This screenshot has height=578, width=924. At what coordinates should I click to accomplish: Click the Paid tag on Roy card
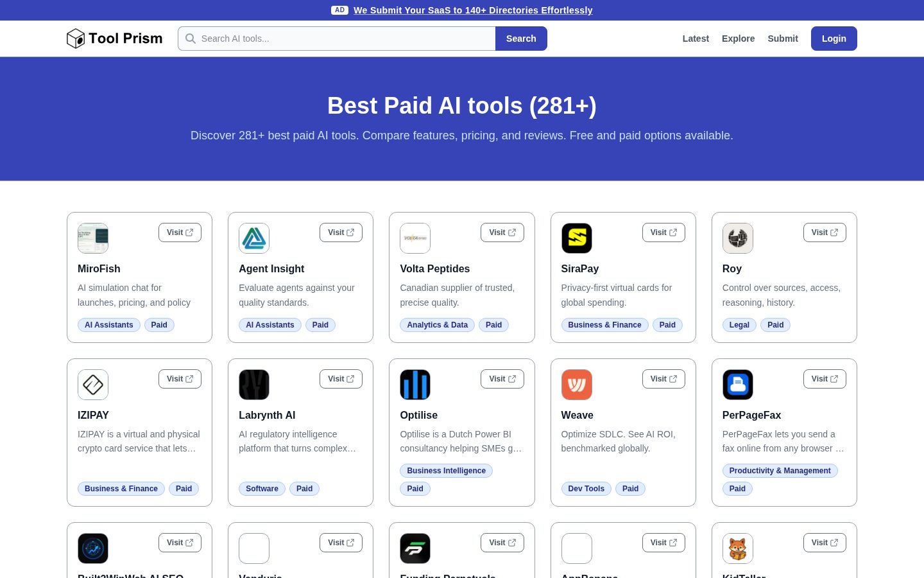[776, 325]
